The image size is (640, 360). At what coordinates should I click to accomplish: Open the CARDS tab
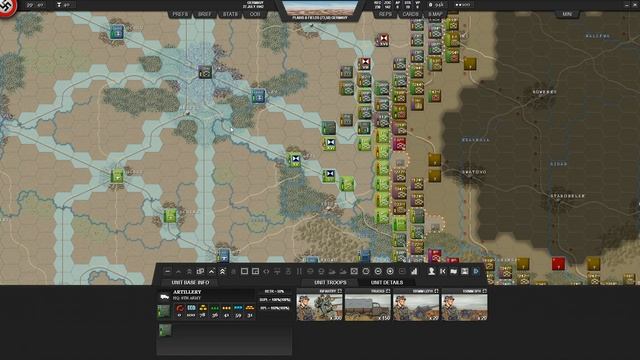coord(410,14)
